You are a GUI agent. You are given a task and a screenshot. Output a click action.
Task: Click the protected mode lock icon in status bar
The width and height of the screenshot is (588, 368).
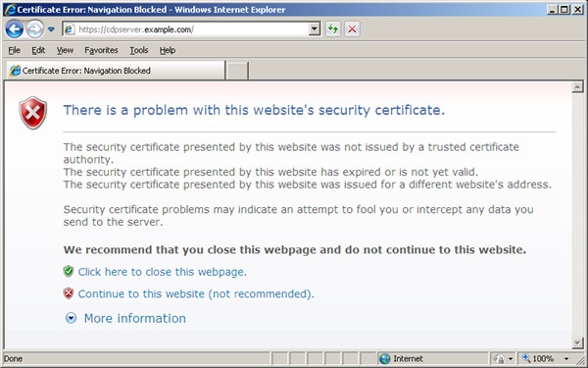pyautogui.click(x=499, y=358)
